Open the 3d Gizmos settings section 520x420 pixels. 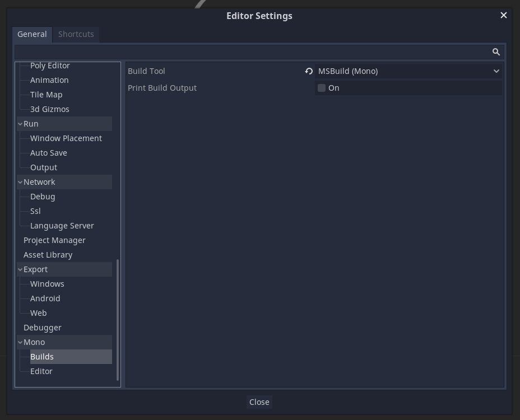pyautogui.click(x=49, y=109)
